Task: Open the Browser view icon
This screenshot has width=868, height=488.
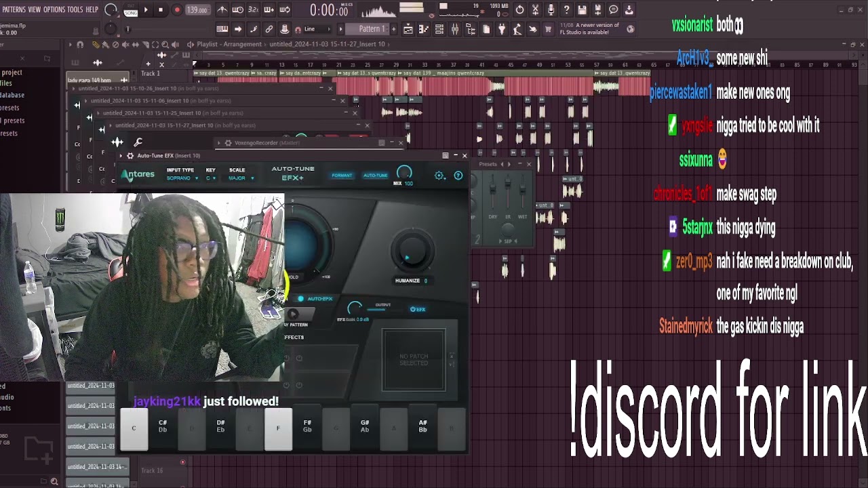Action: (471, 29)
